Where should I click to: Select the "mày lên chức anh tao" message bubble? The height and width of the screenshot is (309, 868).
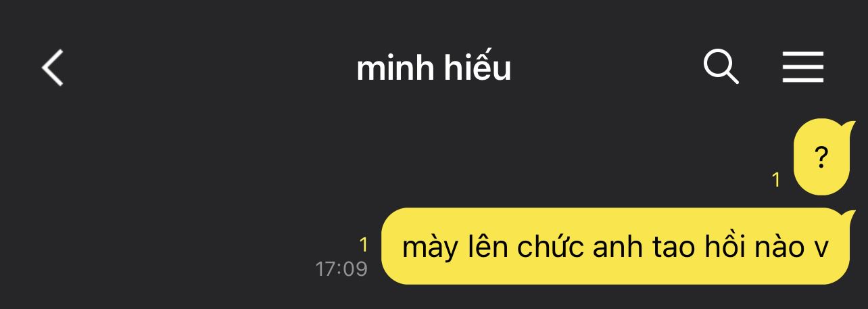coord(615,246)
